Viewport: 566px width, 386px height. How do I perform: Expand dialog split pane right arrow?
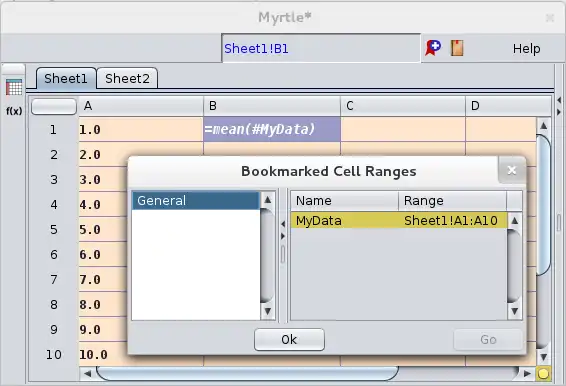(283, 236)
